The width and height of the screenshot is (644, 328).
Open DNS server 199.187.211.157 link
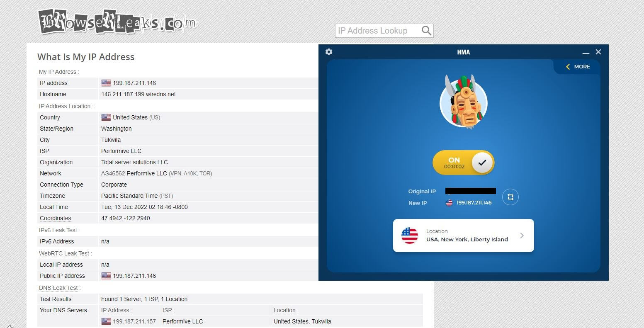point(134,321)
